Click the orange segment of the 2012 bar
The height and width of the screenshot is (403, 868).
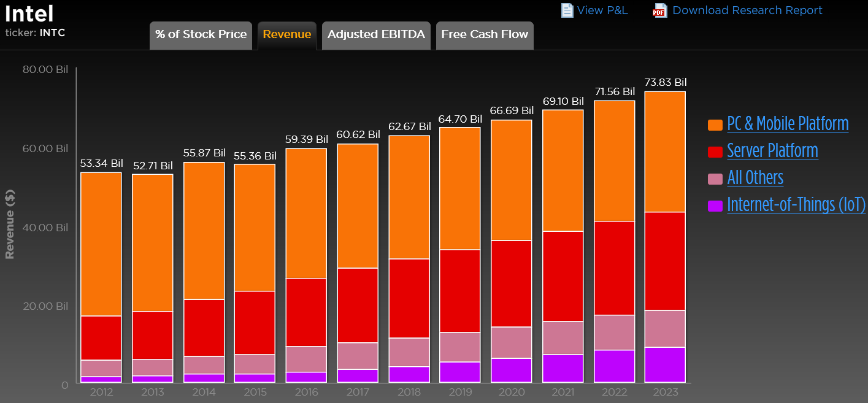pos(101,244)
